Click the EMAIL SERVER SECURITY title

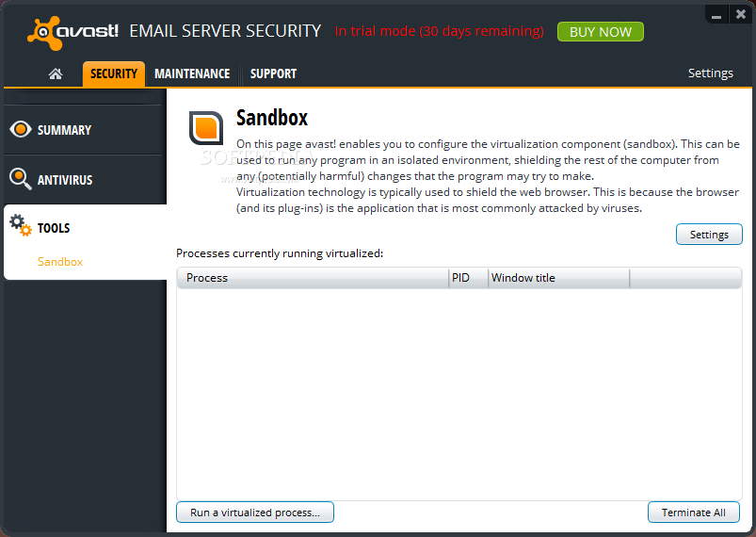pos(225,31)
